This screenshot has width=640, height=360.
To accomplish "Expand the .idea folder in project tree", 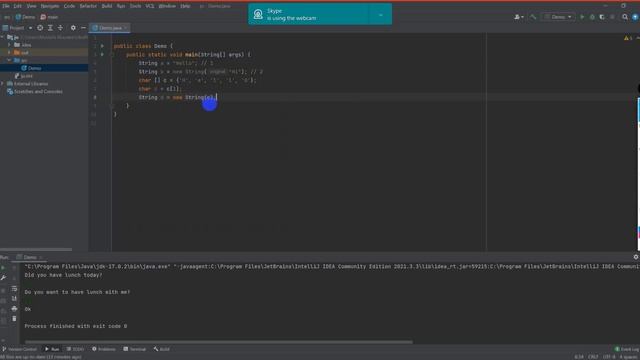I will click(9, 45).
